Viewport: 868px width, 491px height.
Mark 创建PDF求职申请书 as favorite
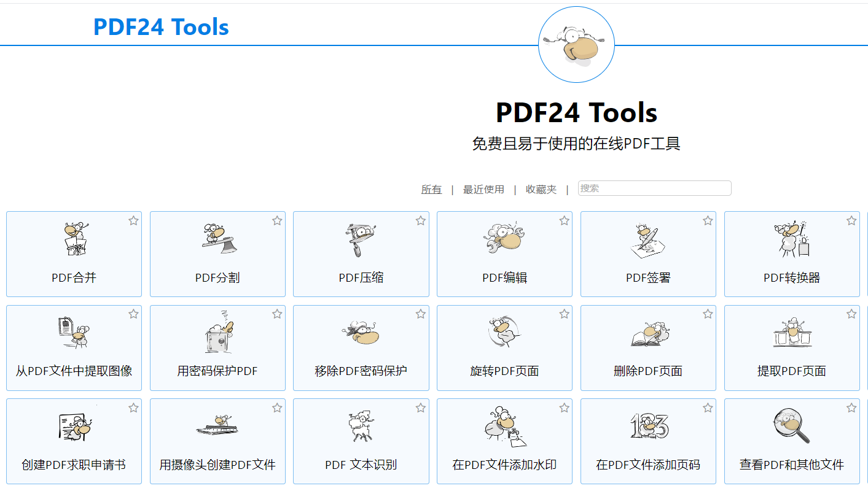133,408
